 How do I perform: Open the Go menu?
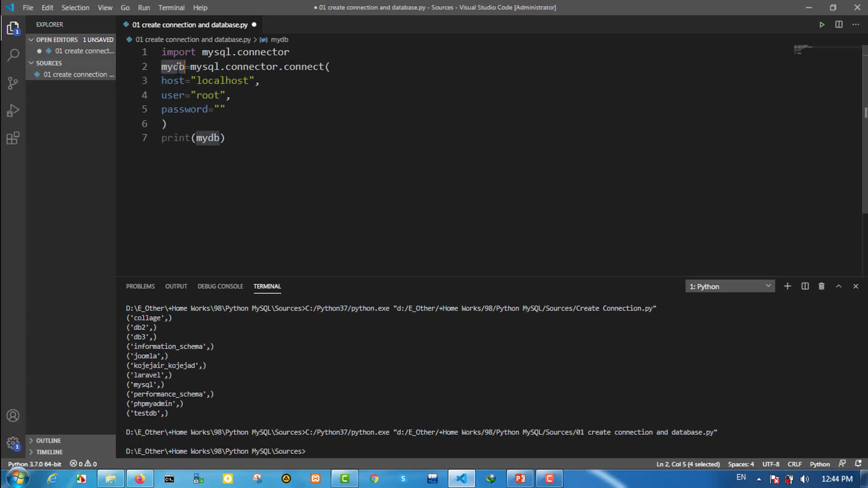tap(125, 7)
